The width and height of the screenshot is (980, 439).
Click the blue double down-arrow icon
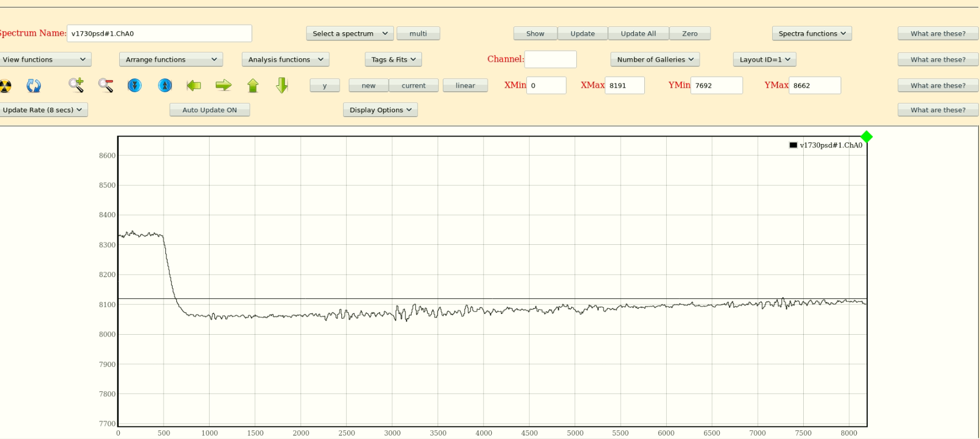[135, 86]
